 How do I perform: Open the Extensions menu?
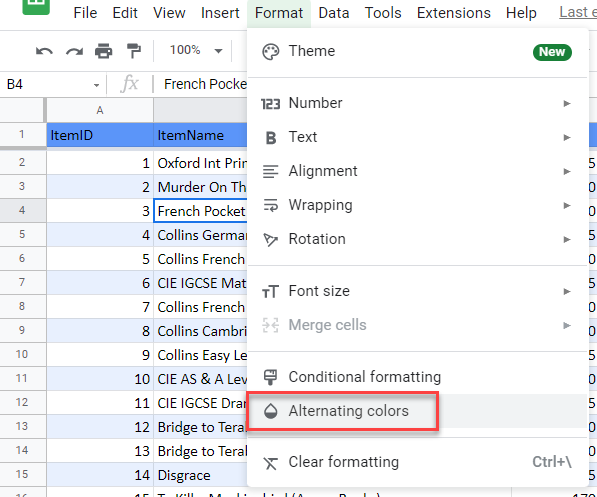point(454,13)
